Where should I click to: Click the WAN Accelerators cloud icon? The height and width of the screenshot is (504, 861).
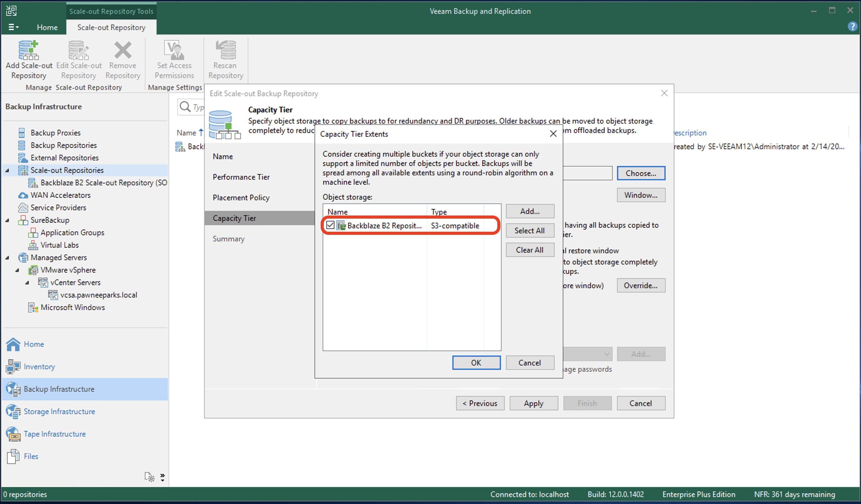tap(23, 195)
